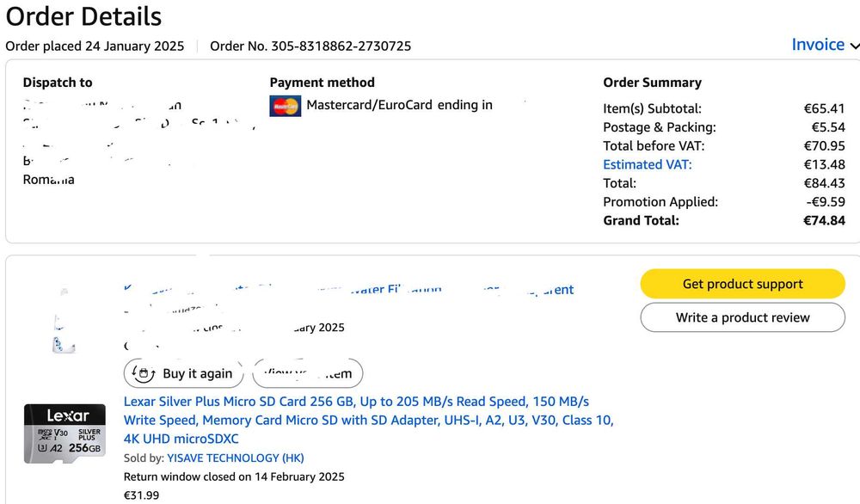Click the Lexar card price €31.99
Image resolution: width=860 pixels, height=504 pixels.
click(x=141, y=495)
